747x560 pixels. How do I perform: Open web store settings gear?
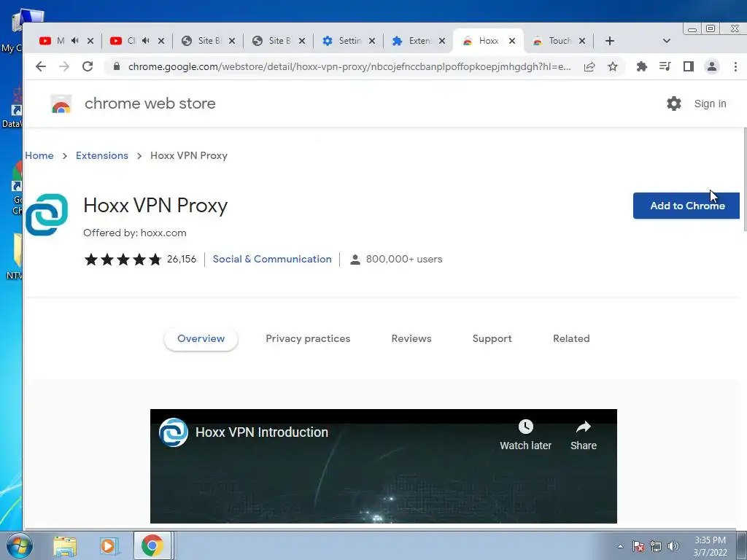click(673, 104)
